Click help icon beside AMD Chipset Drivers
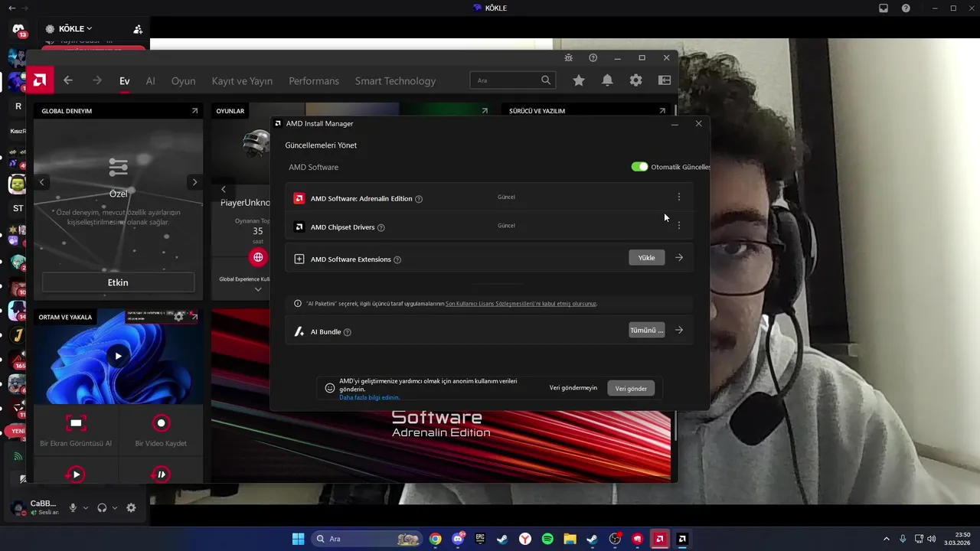 [x=381, y=227]
